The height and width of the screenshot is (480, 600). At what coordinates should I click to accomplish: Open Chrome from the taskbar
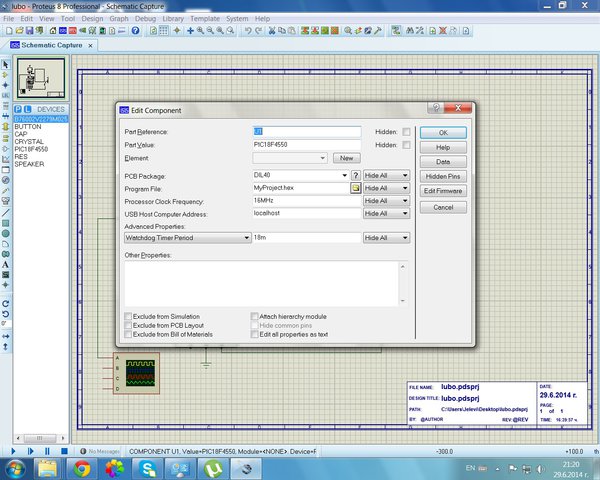(82, 469)
